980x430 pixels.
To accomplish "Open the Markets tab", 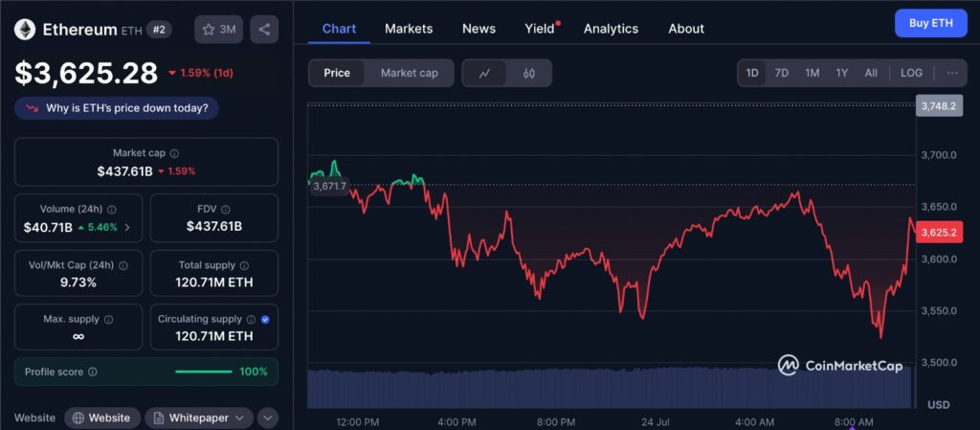I will pos(409,29).
